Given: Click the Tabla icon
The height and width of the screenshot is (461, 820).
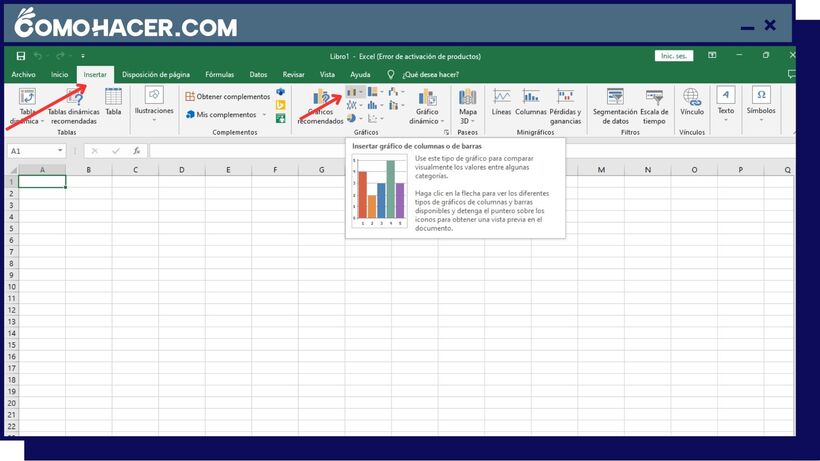Looking at the screenshot, I should (113, 101).
